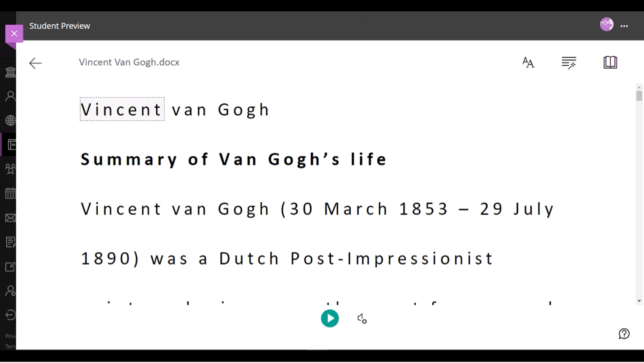Click the back arrow in Immersive Reader

coord(35,63)
